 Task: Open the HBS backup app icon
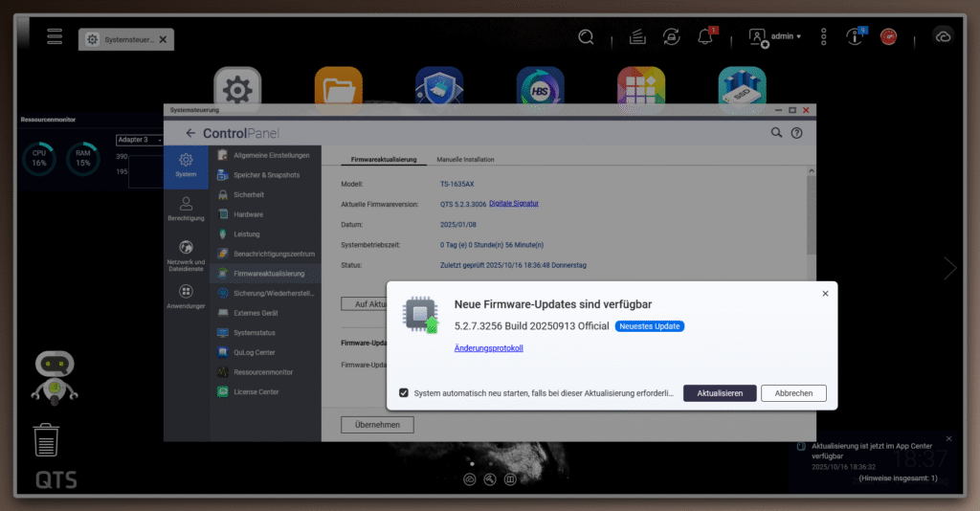click(540, 90)
